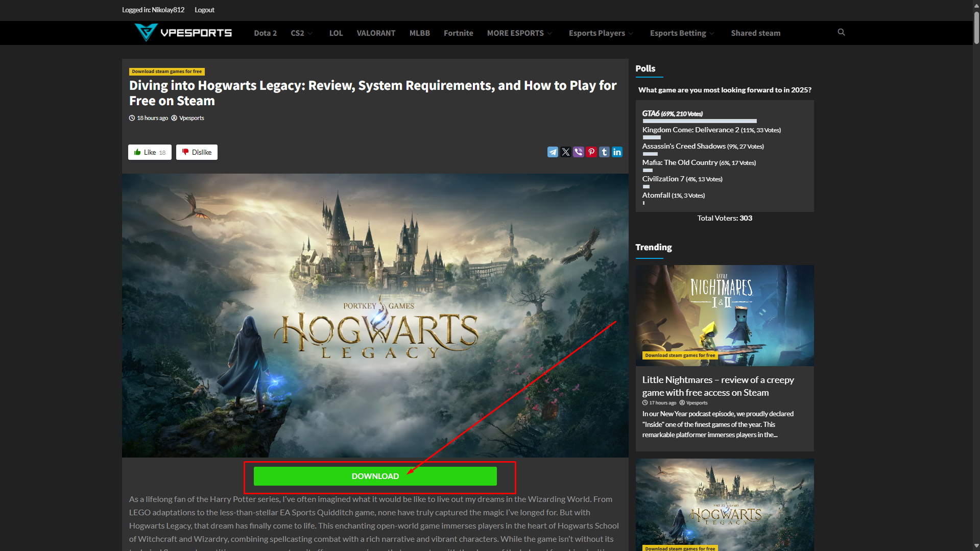Viewport: 980px width, 551px height.
Task: Share article on Tumblr
Action: click(604, 152)
